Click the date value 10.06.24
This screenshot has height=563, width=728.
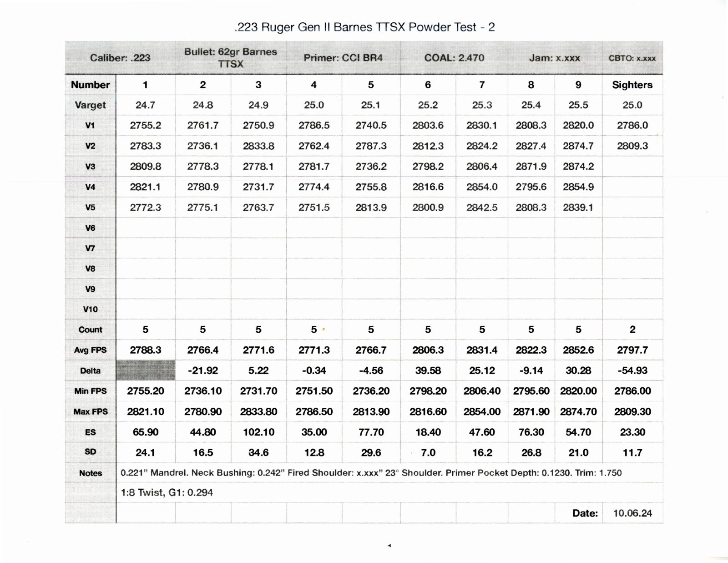pos(632,513)
